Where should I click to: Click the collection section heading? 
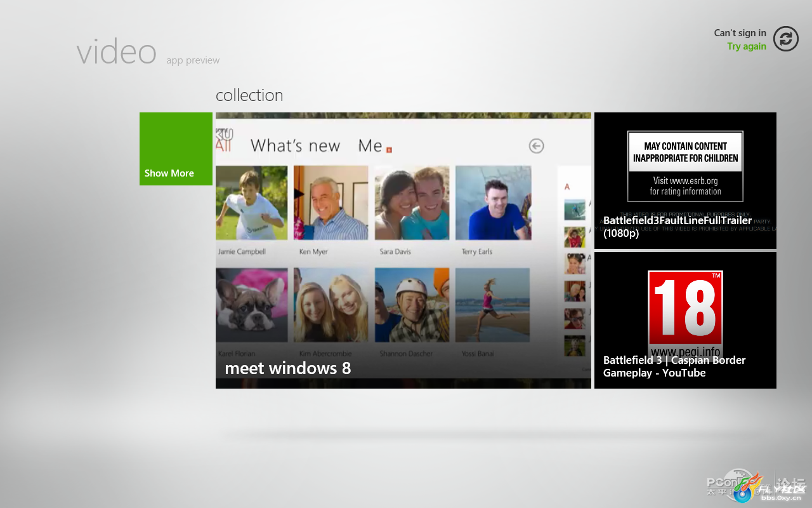(249, 95)
